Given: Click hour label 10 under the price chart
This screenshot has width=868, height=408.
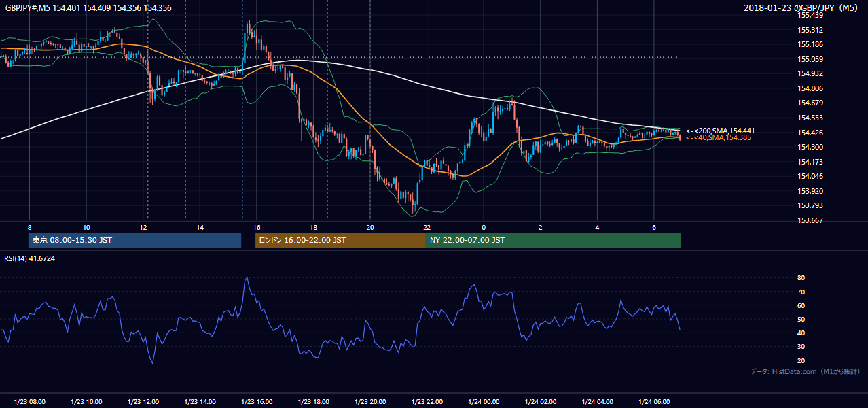Looking at the screenshot, I should 86,227.
